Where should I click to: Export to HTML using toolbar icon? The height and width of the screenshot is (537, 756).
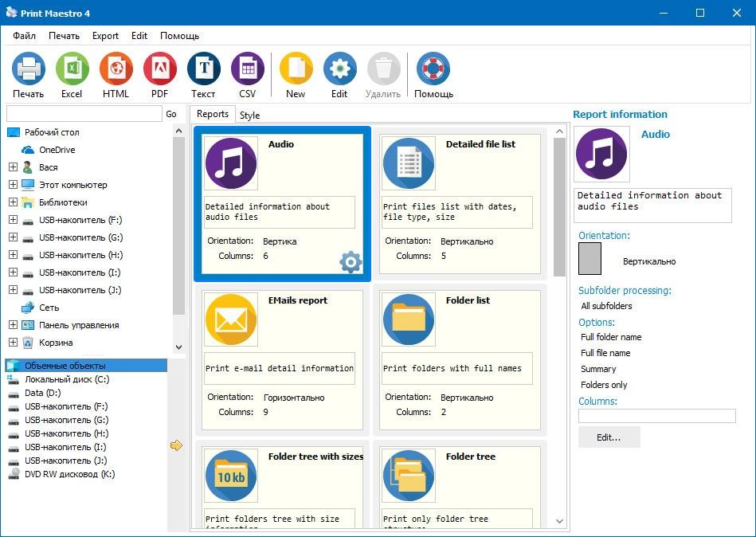click(116, 69)
